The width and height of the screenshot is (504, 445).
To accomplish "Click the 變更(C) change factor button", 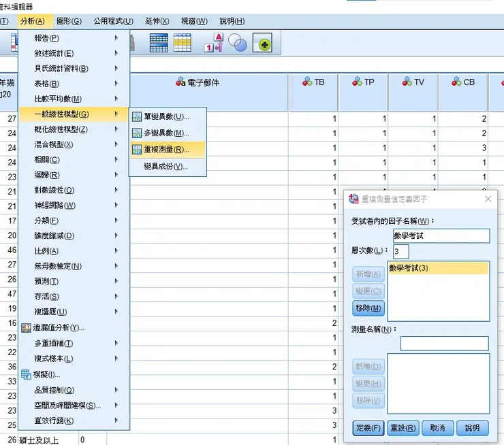I will 368,291.
